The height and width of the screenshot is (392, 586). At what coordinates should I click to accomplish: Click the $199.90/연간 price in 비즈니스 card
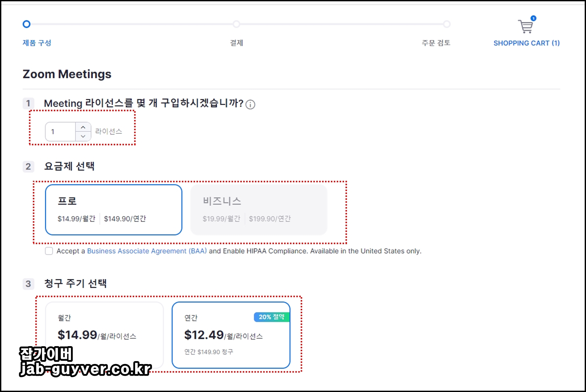click(x=270, y=219)
